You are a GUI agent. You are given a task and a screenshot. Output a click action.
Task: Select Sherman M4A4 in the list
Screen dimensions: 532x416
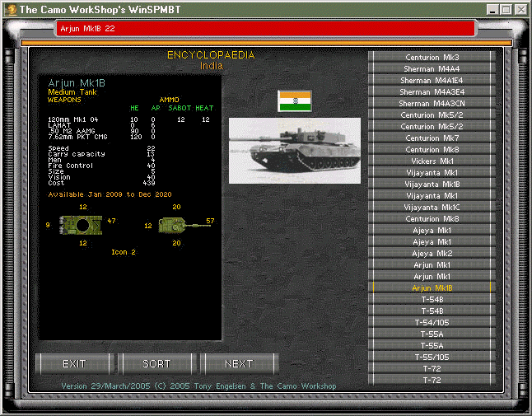(x=432, y=69)
